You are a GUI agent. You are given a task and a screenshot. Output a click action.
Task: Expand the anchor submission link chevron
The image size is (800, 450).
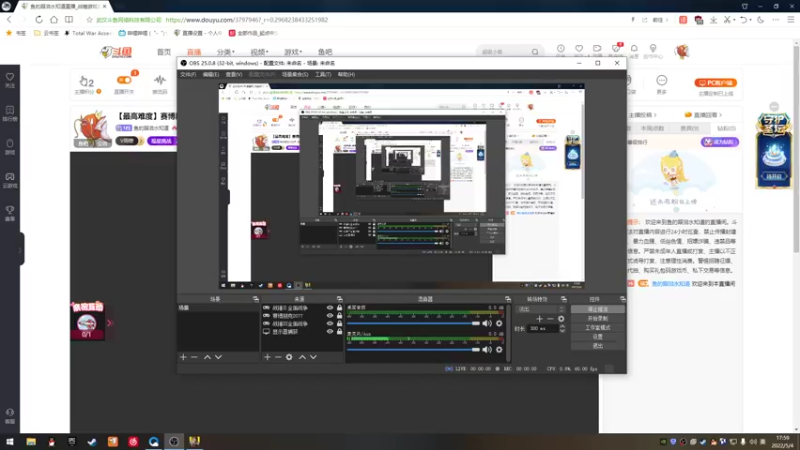[x=655, y=115]
